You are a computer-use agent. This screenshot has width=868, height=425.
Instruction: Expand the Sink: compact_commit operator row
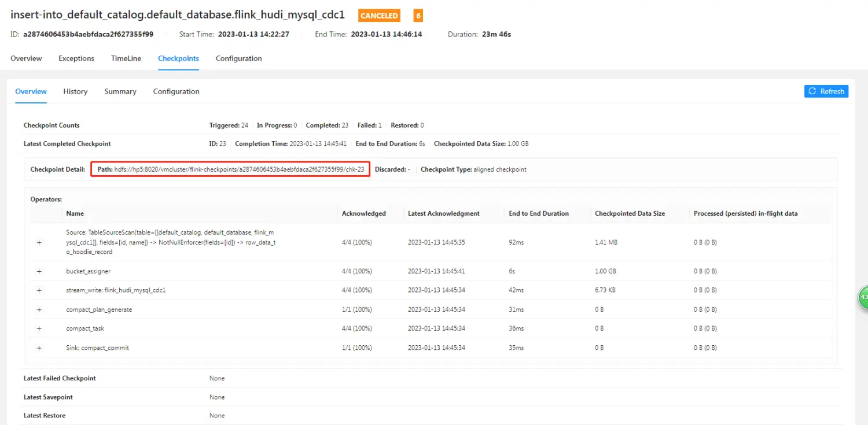click(x=39, y=348)
